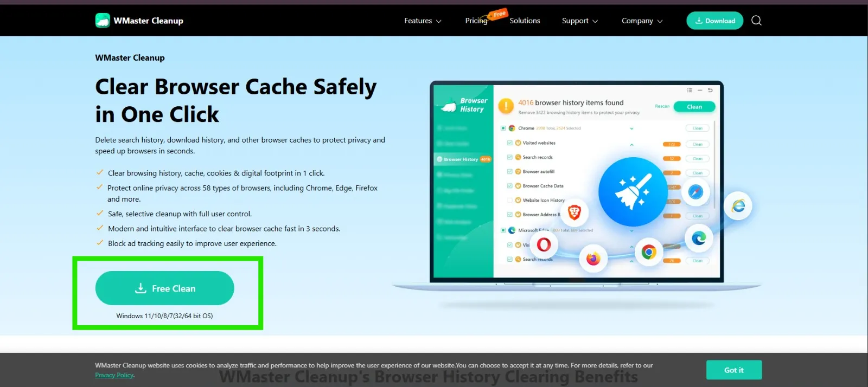Viewport: 868px width, 387px height.
Task: Open the Pricing page in navigation
Action: 476,21
